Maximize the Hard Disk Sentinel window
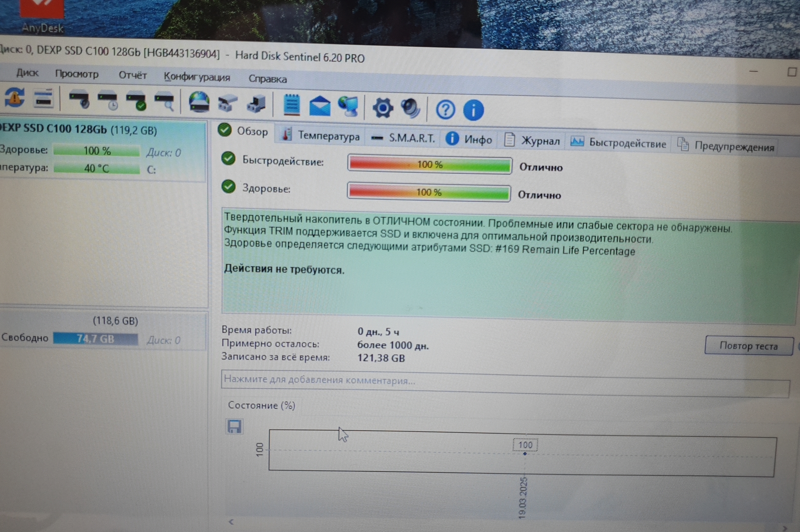 tap(792, 72)
